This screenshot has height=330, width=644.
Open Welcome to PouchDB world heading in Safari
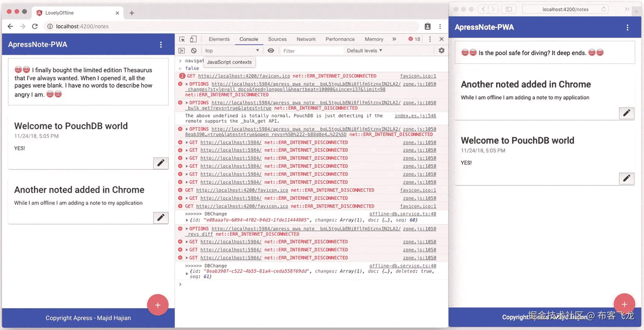point(517,141)
